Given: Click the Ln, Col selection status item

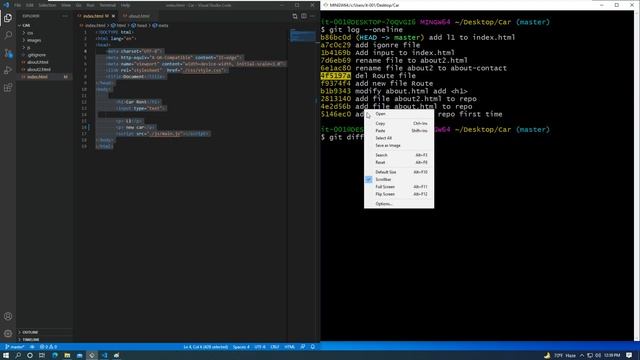Looking at the screenshot, I should 205,347.
